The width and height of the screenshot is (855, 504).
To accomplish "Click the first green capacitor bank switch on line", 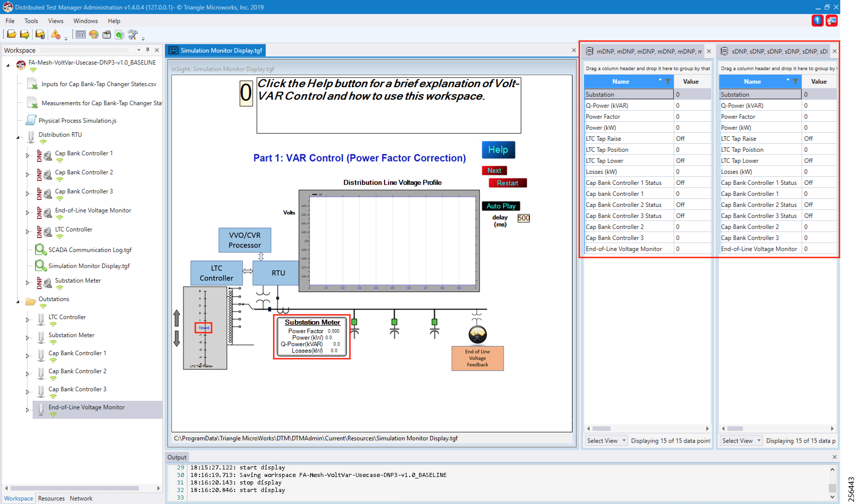I will coord(354,322).
